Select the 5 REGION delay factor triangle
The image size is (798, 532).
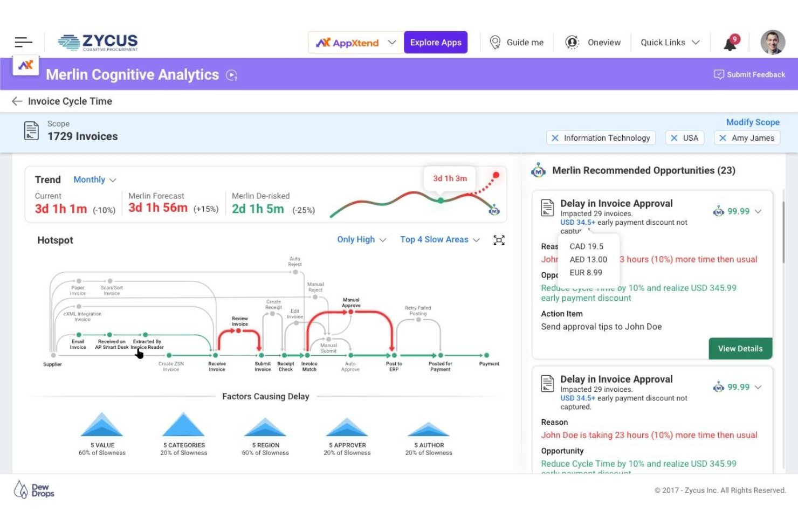click(265, 426)
